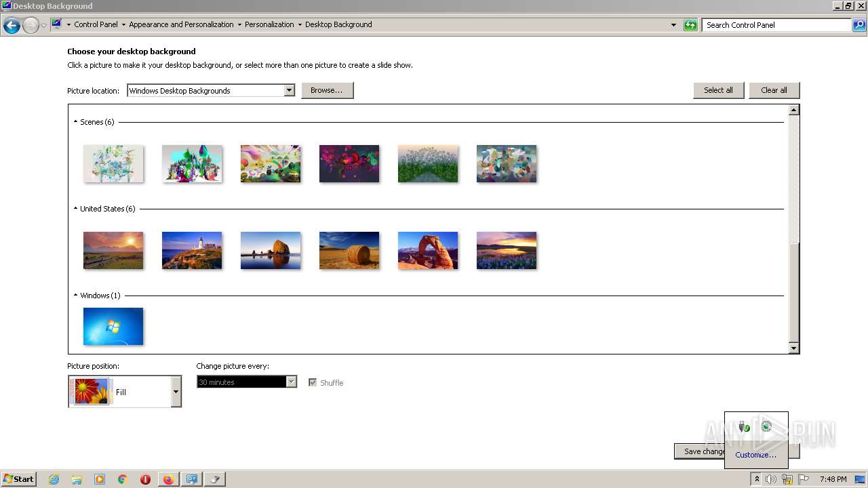Select the Windows 7 logo wallpaper
This screenshot has width=868, height=488.
(x=113, y=326)
